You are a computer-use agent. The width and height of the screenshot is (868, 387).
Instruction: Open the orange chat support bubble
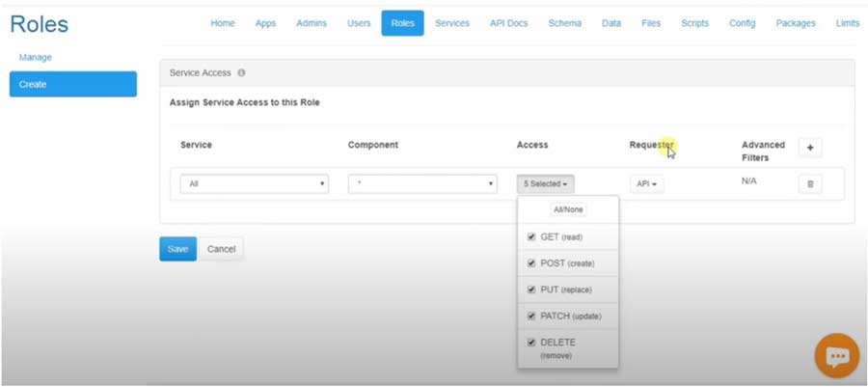[836, 356]
